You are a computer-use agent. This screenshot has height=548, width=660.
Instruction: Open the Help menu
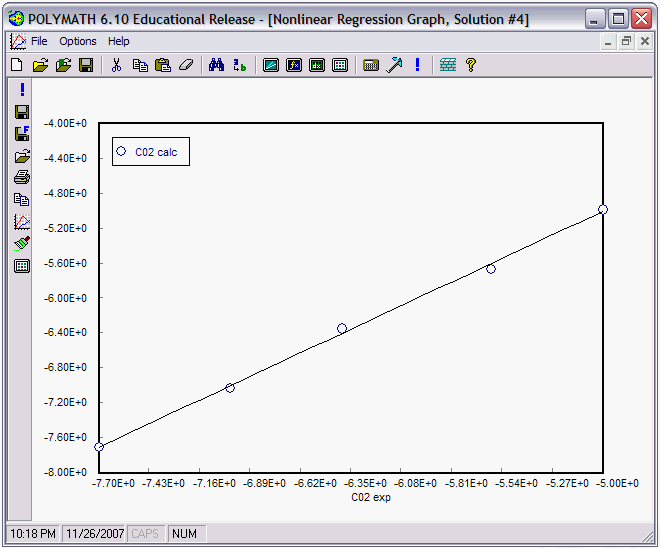pos(119,41)
